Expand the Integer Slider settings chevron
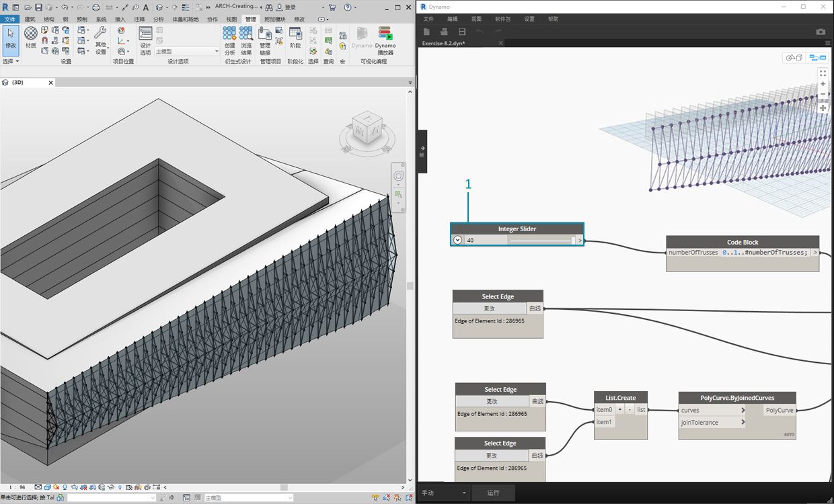 coord(457,240)
